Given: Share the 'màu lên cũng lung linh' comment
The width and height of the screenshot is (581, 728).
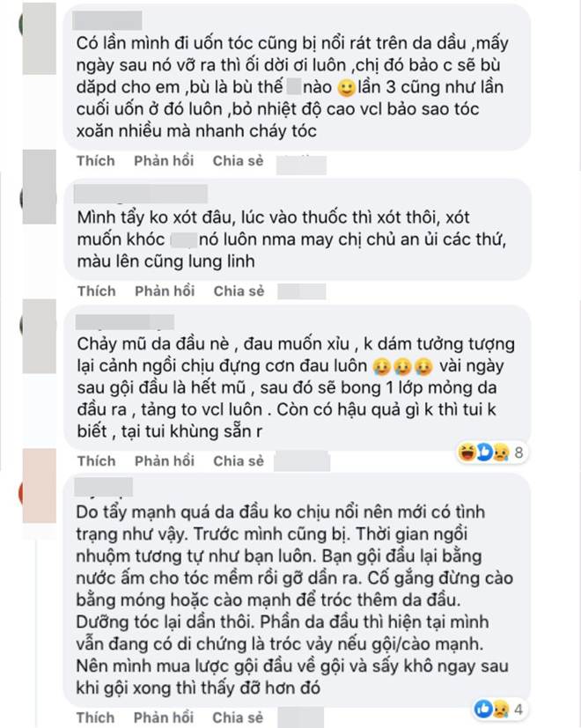Looking at the screenshot, I should pyautogui.click(x=239, y=291).
